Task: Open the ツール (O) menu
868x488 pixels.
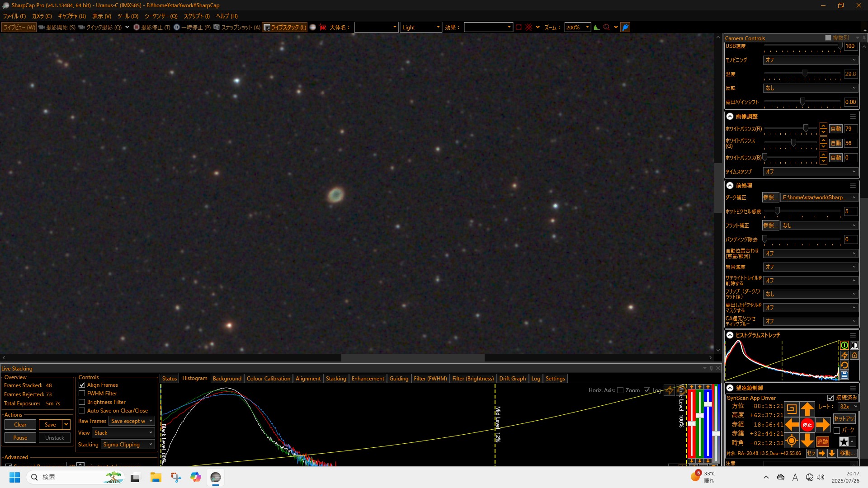Action: point(128,16)
